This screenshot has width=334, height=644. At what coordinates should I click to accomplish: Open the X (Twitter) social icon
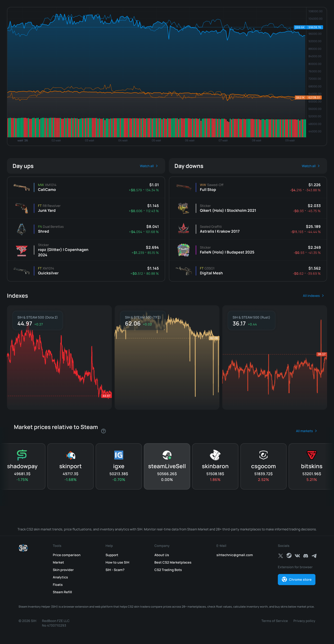(281, 556)
